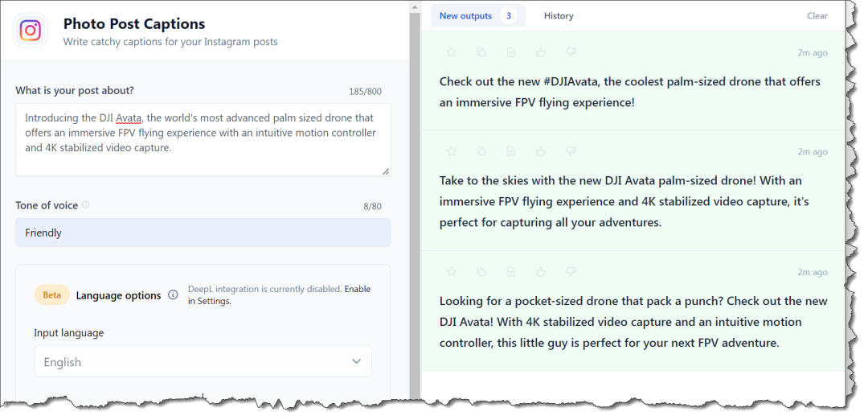Image resolution: width=868 pixels, height=420 pixels.
Task: Click the 'What is your post about' textbox
Action: (203, 138)
